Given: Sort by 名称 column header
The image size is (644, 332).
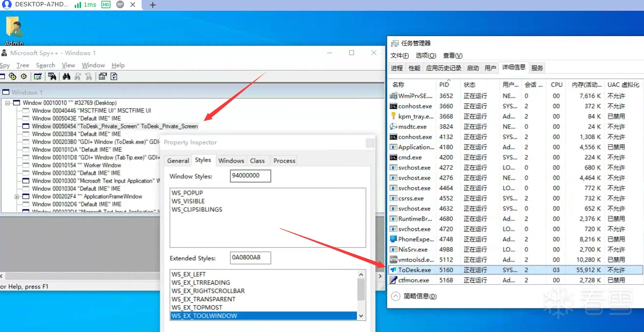Looking at the screenshot, I should 413,84.
